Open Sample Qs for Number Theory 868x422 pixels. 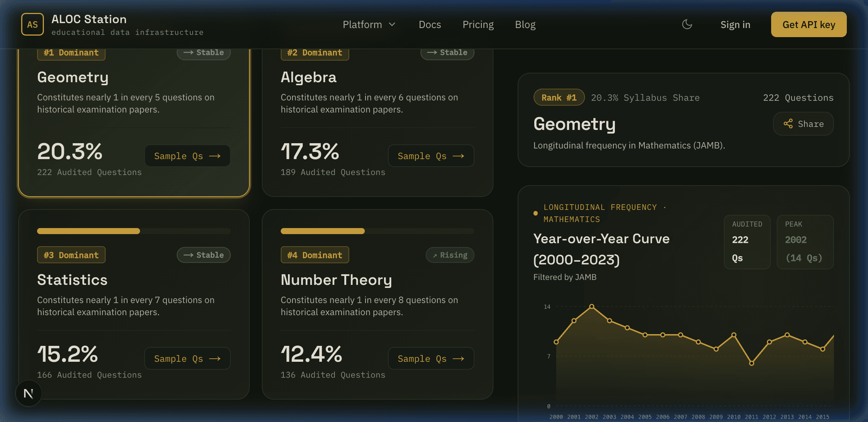(x=431, y=358)
